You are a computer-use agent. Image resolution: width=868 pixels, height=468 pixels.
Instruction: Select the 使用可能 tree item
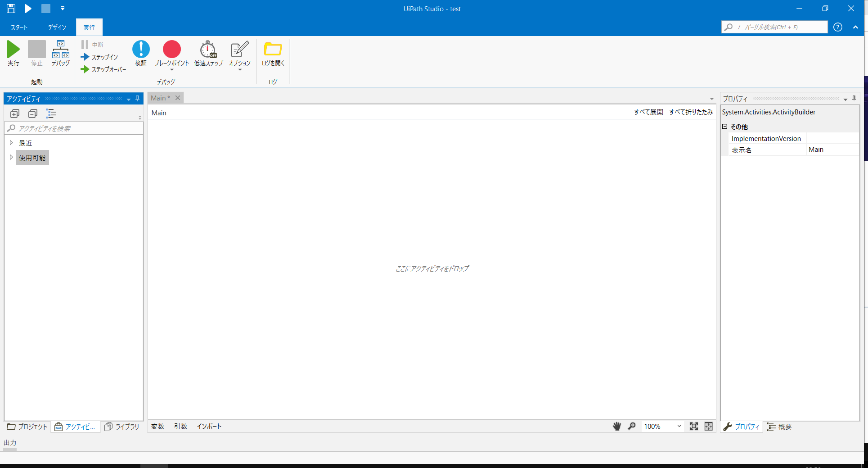32,158
